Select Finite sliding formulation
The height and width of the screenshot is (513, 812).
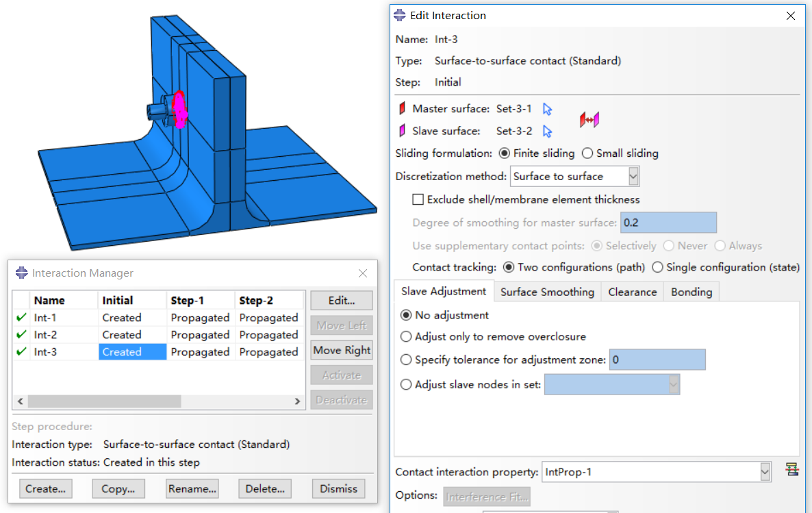pos(504,153)
